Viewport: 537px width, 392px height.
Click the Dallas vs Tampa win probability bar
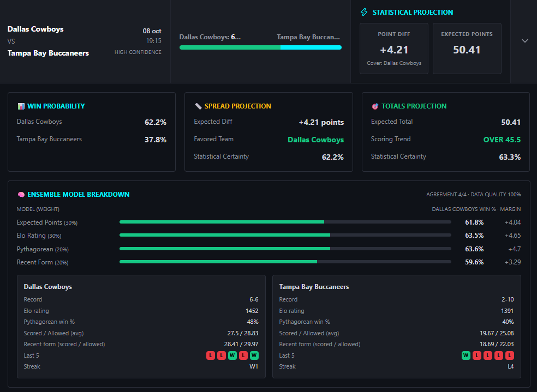[x=260, y=47]
